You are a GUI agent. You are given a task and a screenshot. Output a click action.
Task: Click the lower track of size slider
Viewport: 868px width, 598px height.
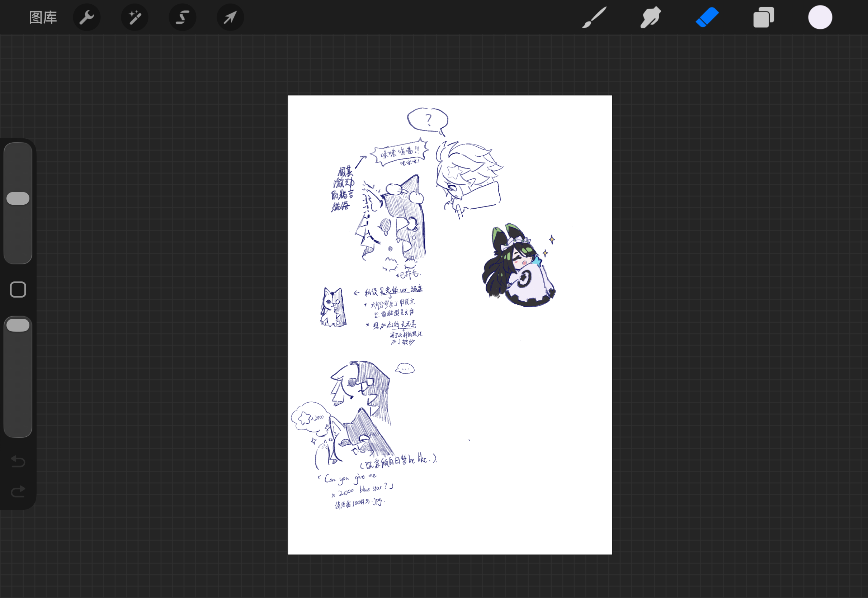click(x=18, y=234)
